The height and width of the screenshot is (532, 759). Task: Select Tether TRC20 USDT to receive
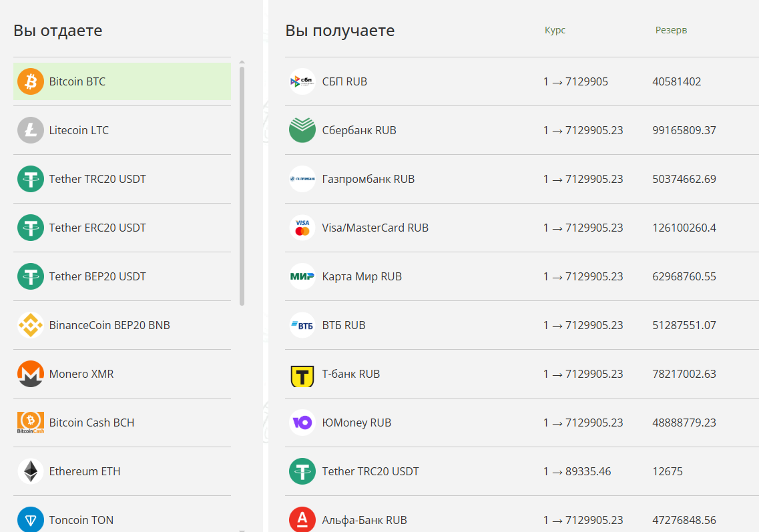(522, 471)
